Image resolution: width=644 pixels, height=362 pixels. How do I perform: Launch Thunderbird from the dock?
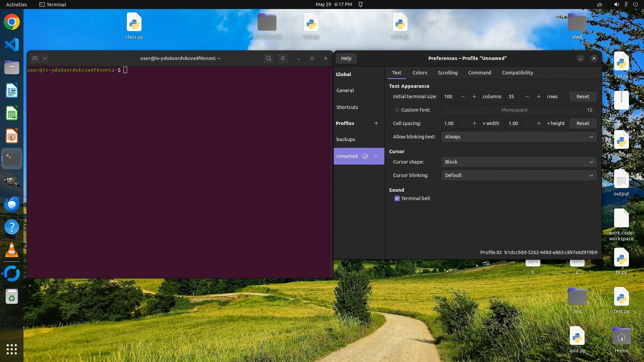click(x=12, y=204)
